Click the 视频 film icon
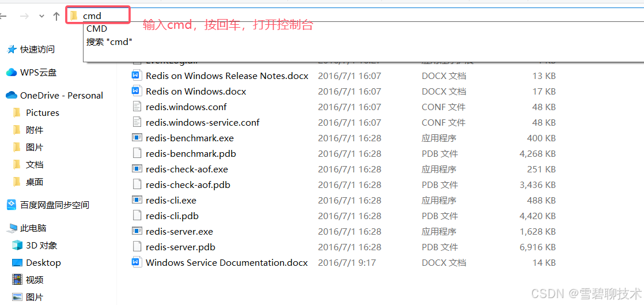The image size is (644, 305). click(17, 280)
